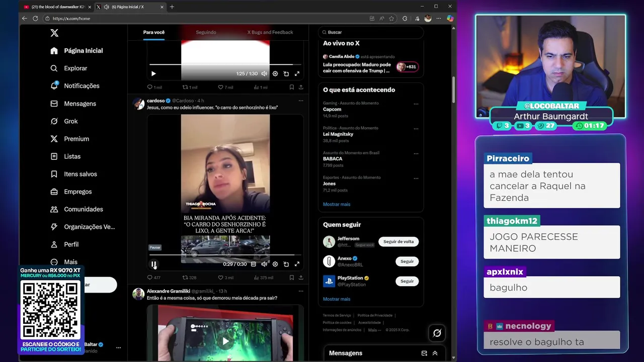Open the Explorar page
The image size is (644, 362).
coord(69,68)
